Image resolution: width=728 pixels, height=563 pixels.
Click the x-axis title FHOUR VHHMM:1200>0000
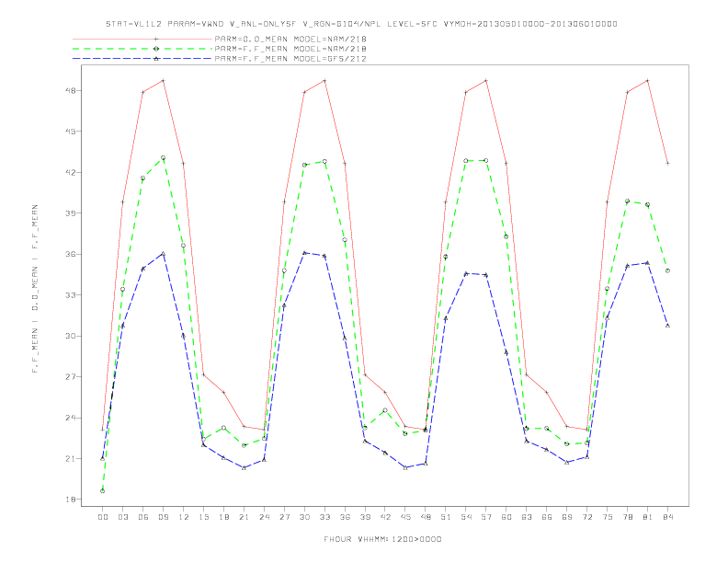click(382, 539)
